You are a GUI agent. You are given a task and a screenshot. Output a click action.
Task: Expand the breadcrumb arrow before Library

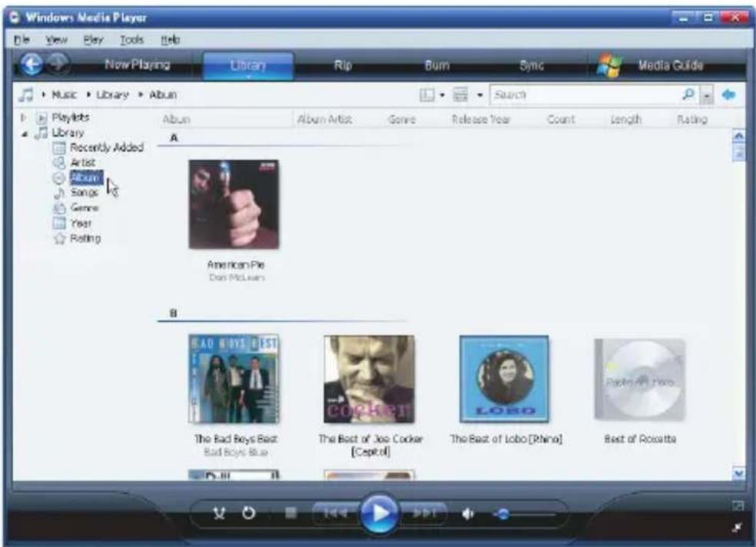tap(88, 94)
